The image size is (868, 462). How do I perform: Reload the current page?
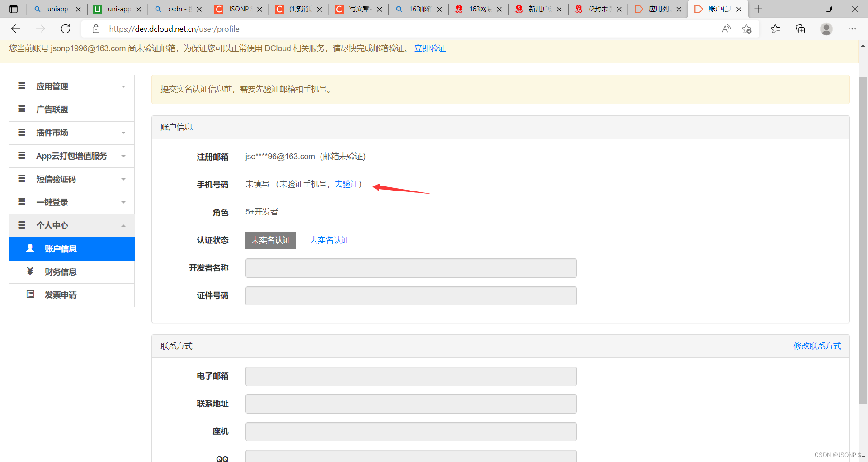pos(66,29)
